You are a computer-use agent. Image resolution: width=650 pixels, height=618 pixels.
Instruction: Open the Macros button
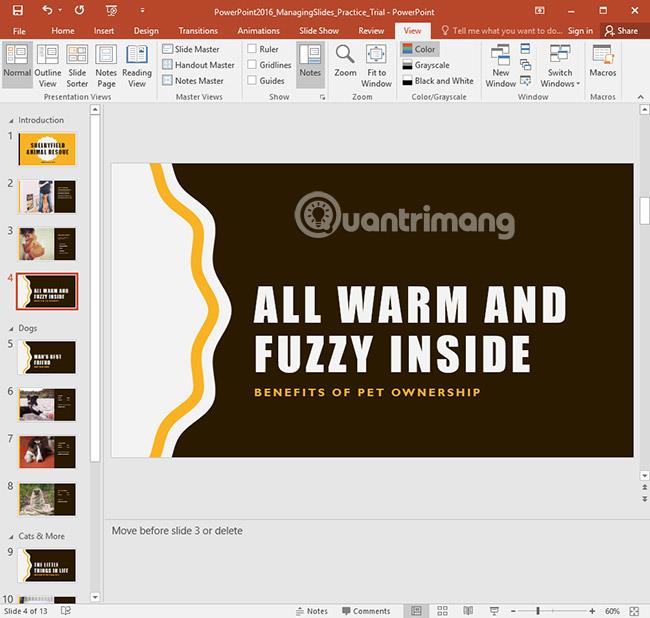click(603, 61)
